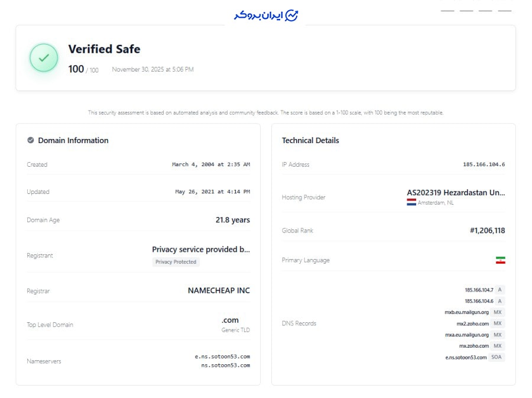
Task: Click the Netherlands flag beside Amsterdam
Action: pos(411,202)
